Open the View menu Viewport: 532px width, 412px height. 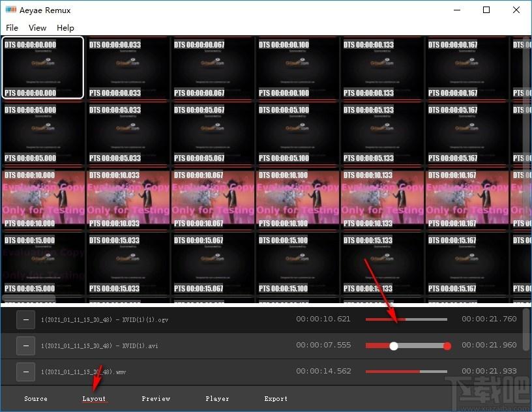click(x=37, y=28)
